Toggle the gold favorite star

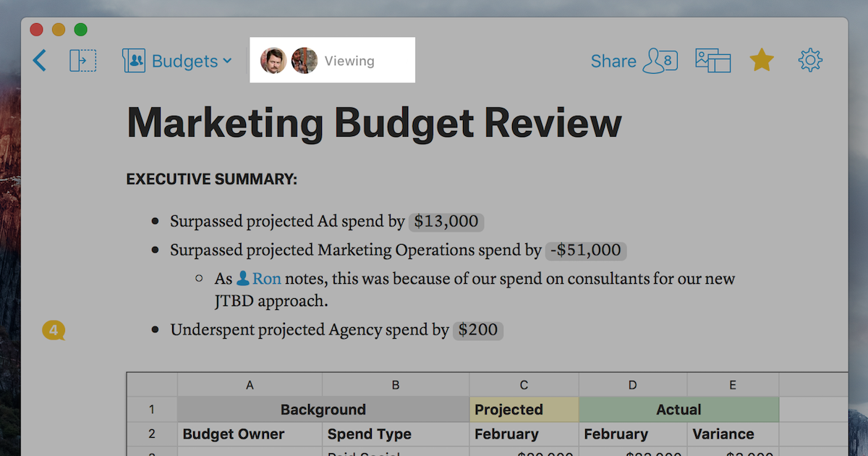(x=761, y=61)
